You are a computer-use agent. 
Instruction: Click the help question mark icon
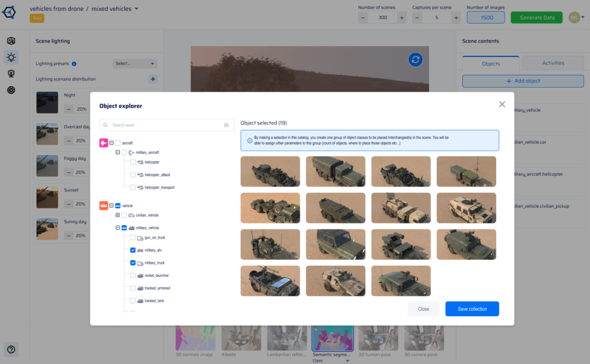point(11,348)
